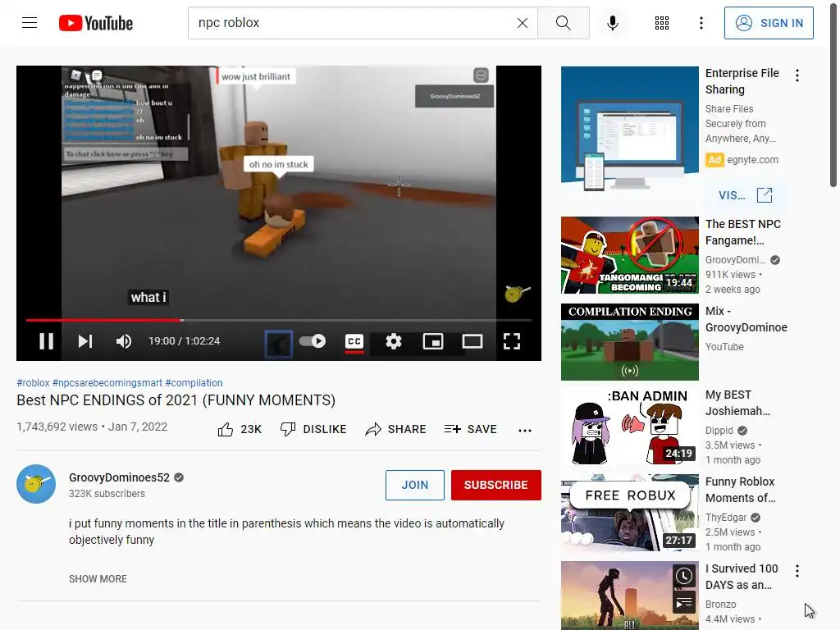Open The BEST NPC Fangame thumbnail
The height and width of the screenshot is (630, 840).
tap(630, 255)
